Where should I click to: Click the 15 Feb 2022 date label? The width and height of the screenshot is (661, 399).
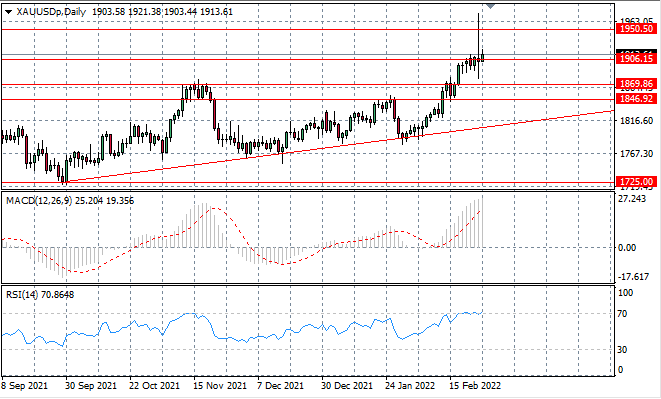475,386
